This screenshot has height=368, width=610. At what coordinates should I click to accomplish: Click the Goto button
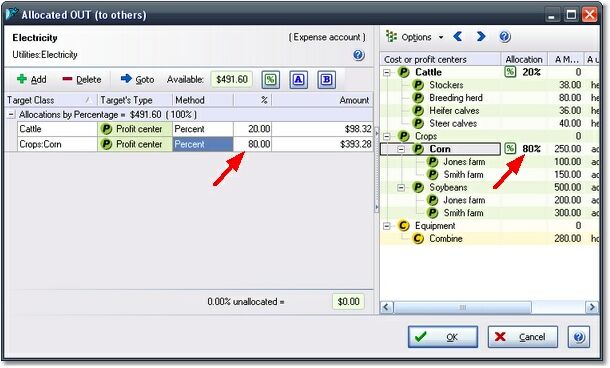click(137, 79)
